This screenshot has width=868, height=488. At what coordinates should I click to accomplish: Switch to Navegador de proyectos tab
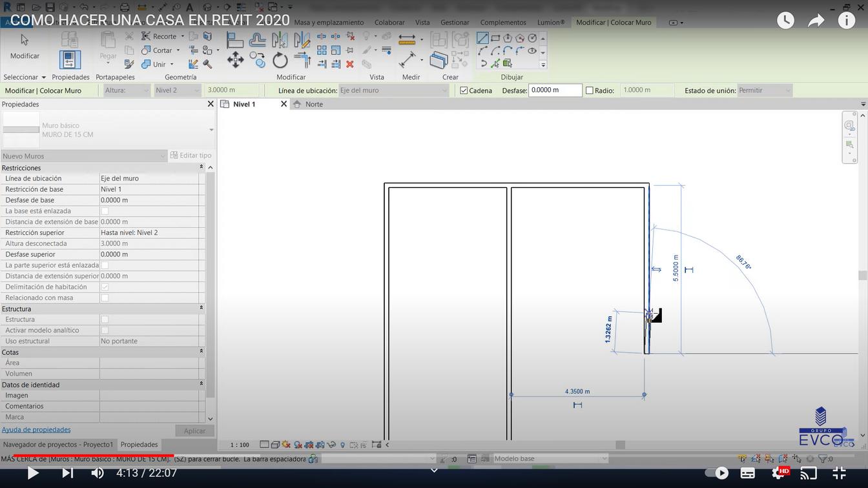click(x=58, y=445)
